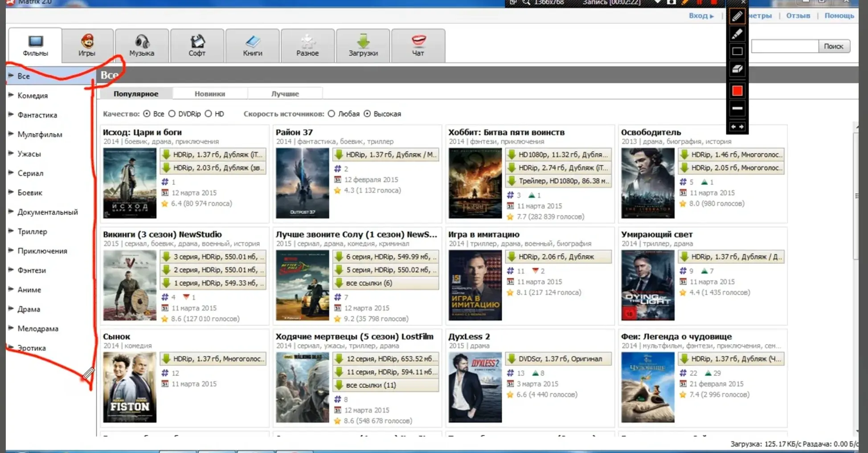Download Исход HDRip 1.37 гб Дубляж
The height and width of the screenshot is (453, 868).
[213, 155]
